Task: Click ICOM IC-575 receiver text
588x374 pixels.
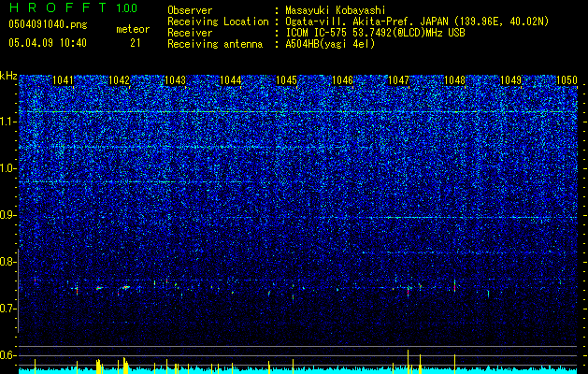Action: (x=375, y=33)
